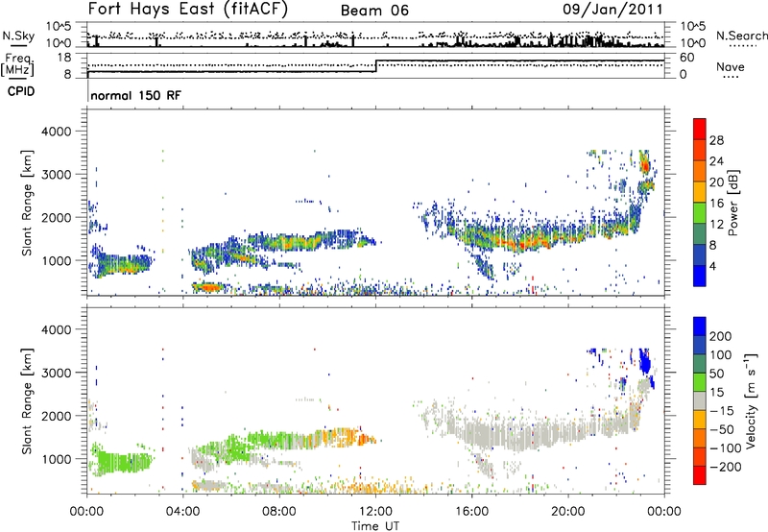
Task: Click the 'Nave' legend label
Action: coord(731,66)
